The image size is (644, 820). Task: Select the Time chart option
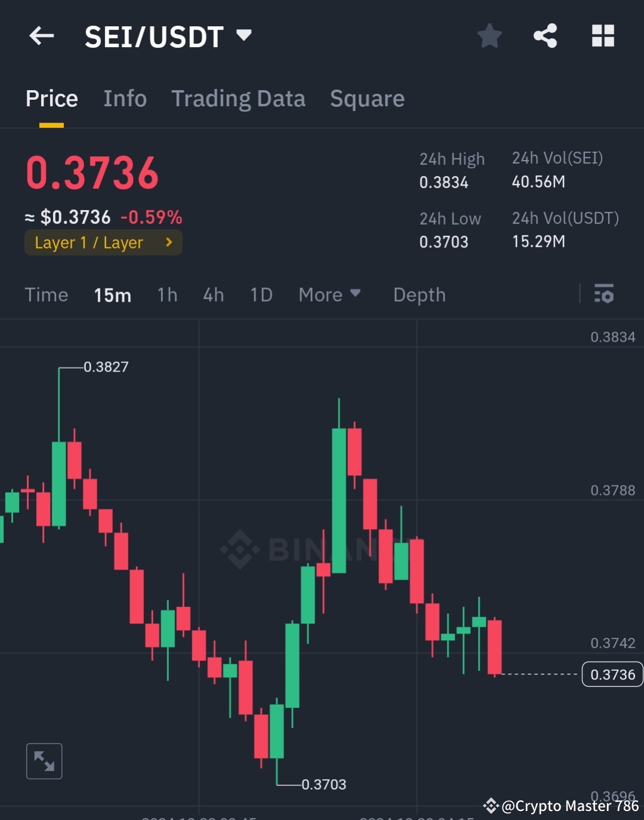coord(47,294)
